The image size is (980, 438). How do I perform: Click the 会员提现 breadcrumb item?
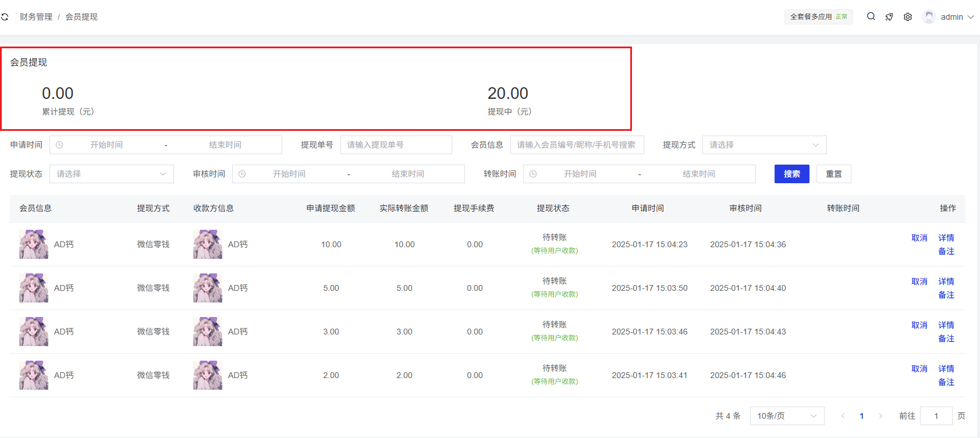81,17
